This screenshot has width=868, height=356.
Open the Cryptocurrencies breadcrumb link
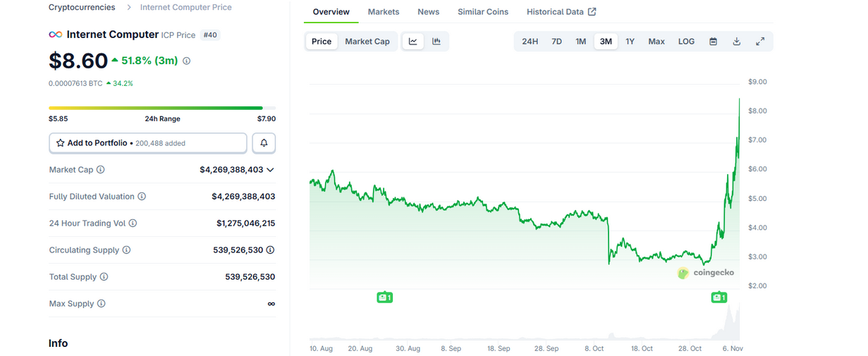[82, 7]
